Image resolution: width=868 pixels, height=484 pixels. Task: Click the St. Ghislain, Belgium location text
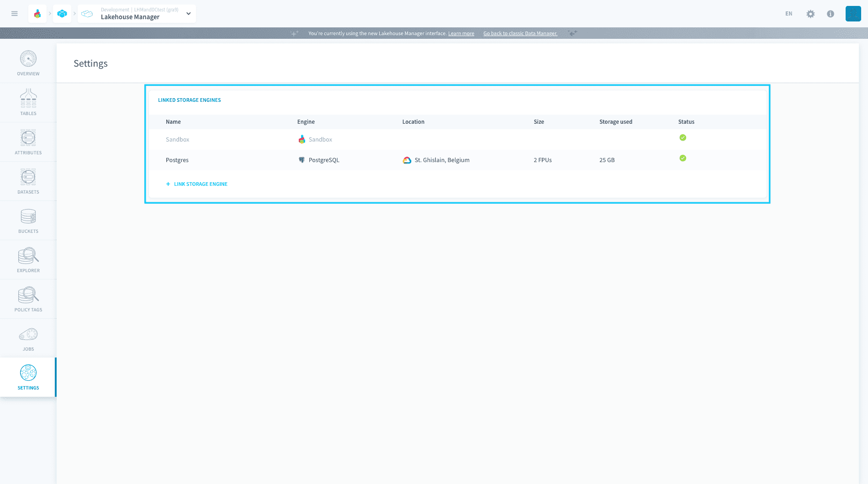click(x=442, y=160)
